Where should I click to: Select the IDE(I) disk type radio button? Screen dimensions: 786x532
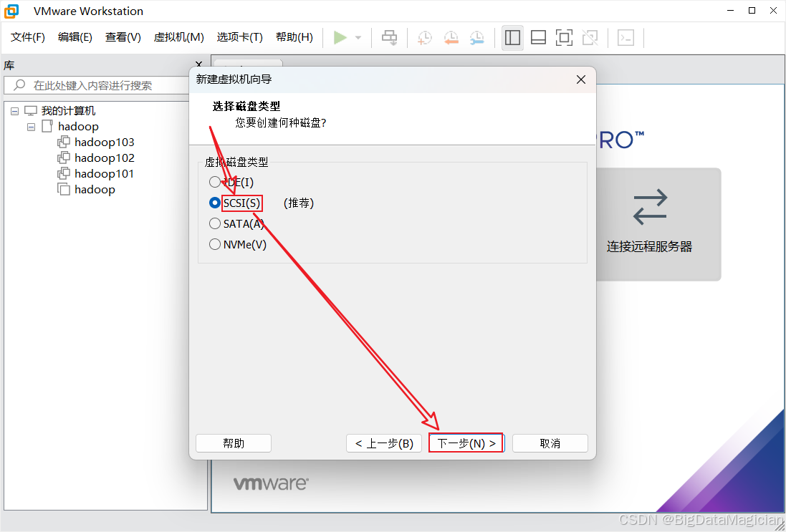coord(215,182)
